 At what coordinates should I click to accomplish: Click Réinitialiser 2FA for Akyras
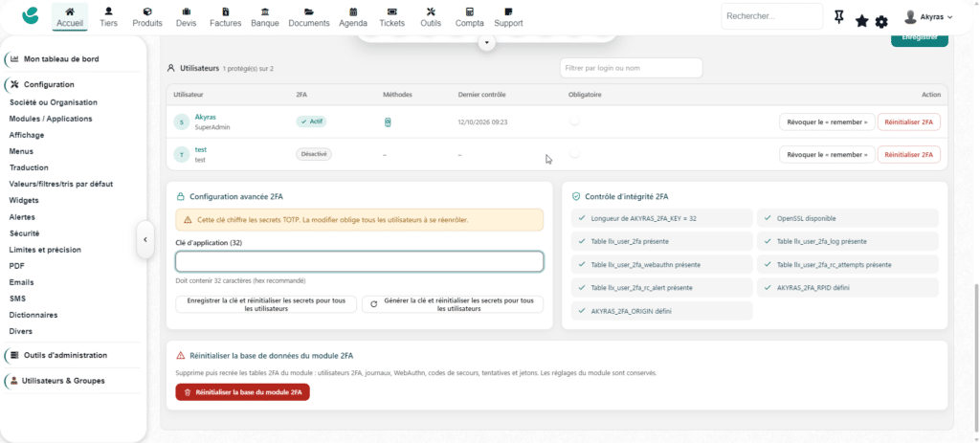909,122
